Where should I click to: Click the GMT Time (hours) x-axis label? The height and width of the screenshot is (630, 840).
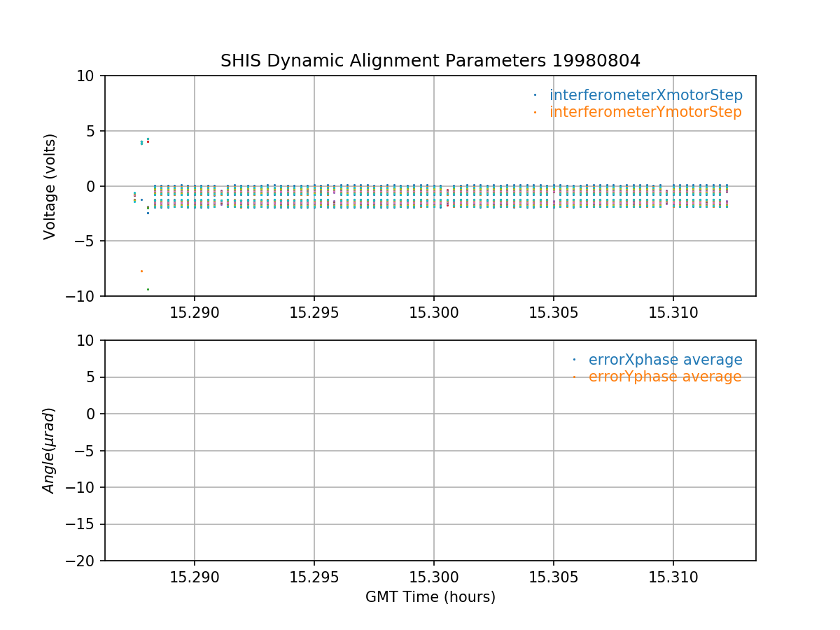[430, 597]
